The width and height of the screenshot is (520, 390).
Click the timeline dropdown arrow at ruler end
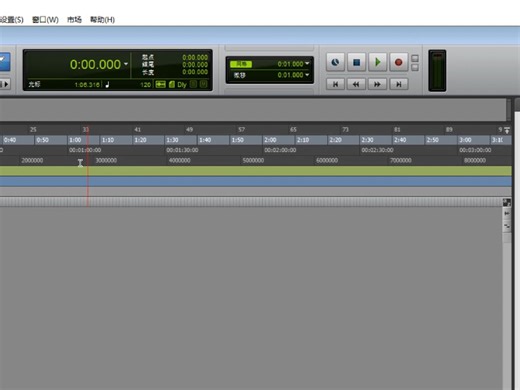pos(507,130)
